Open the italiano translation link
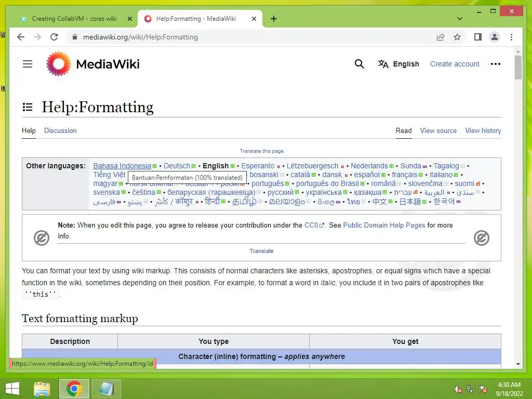The height and width of the screenshot is (399, 532). (x=441, y=175)
